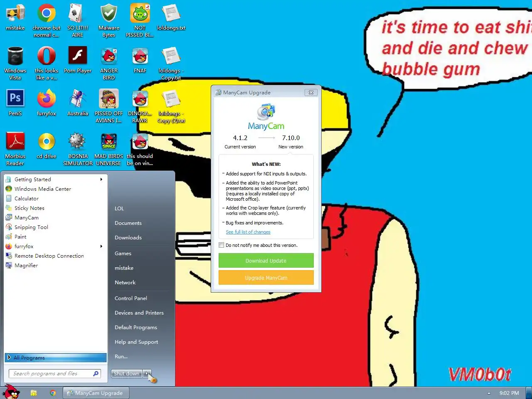Open Control Panel in Start menu

[141, 298]
